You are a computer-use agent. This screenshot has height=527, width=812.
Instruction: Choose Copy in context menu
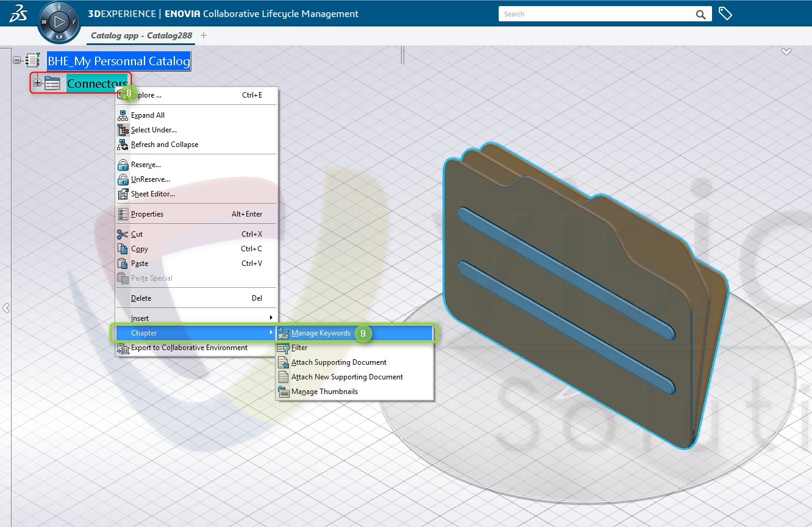point(196,249)
